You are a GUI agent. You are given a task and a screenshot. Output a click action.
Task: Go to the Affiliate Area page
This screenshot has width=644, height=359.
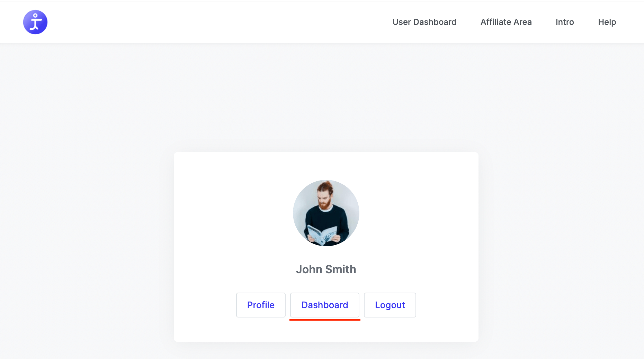506,22
